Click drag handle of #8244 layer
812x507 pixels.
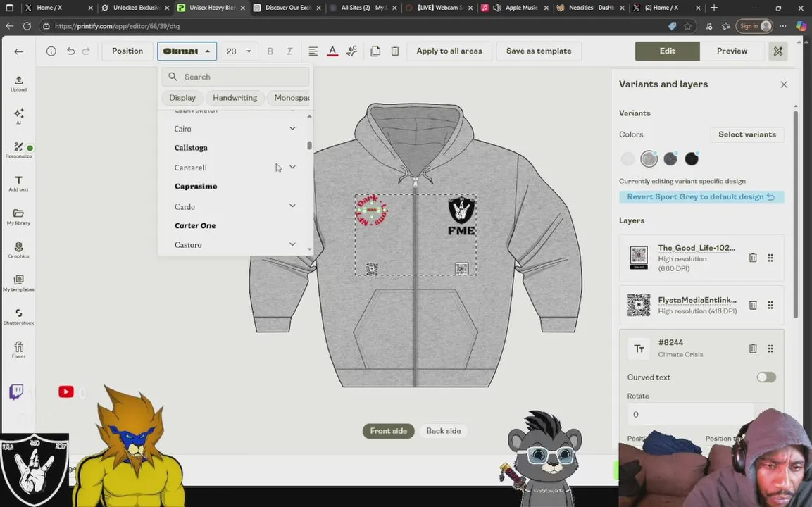(x=770, y=349)
